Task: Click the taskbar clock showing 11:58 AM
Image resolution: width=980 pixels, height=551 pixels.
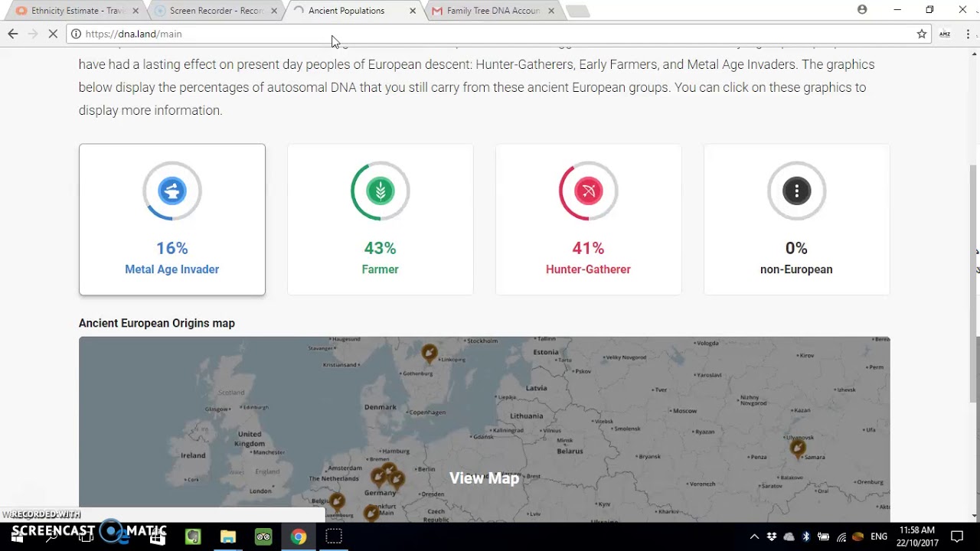Action: pos(917,536)
